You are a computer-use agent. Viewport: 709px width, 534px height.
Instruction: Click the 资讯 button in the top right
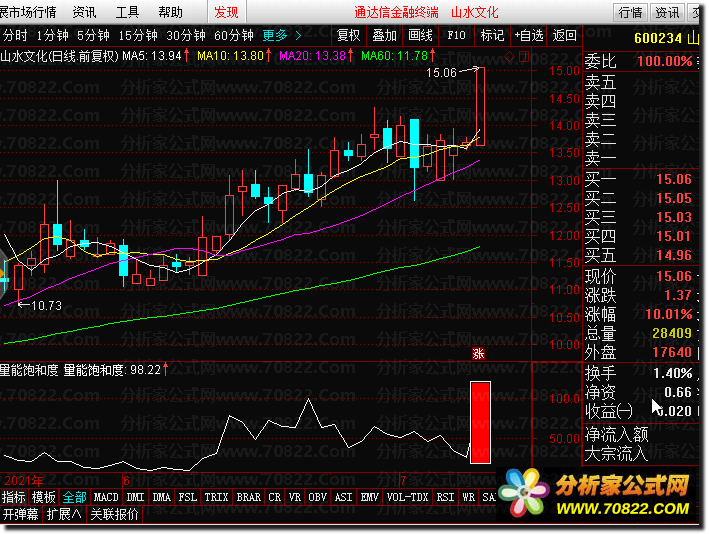pyautogui.click(x=667, y=12)
